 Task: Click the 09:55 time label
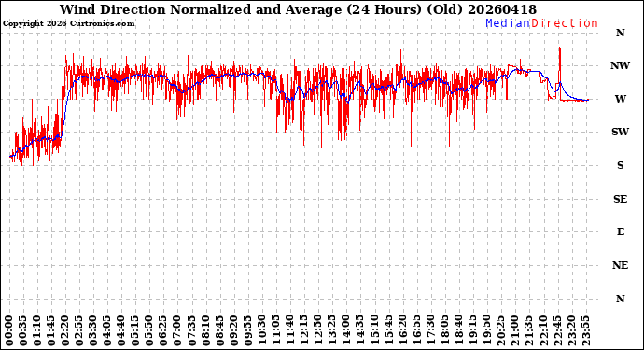point(247,330)
